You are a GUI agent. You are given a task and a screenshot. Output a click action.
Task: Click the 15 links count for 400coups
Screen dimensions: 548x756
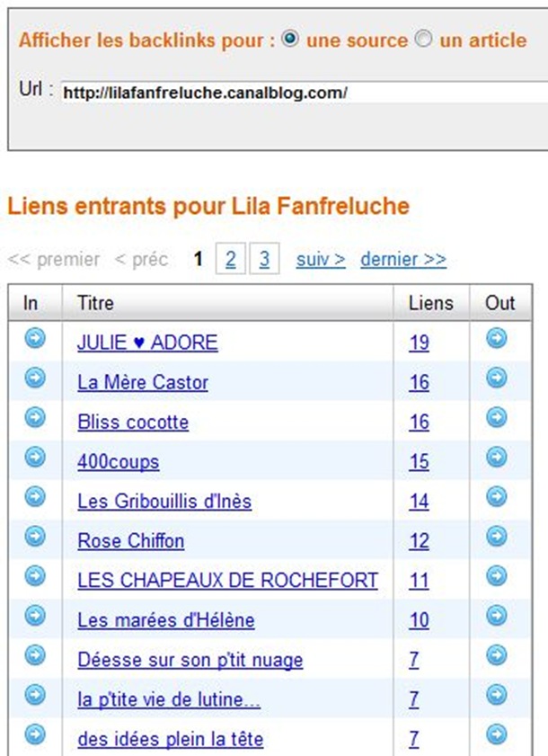(x=419, y=462)
